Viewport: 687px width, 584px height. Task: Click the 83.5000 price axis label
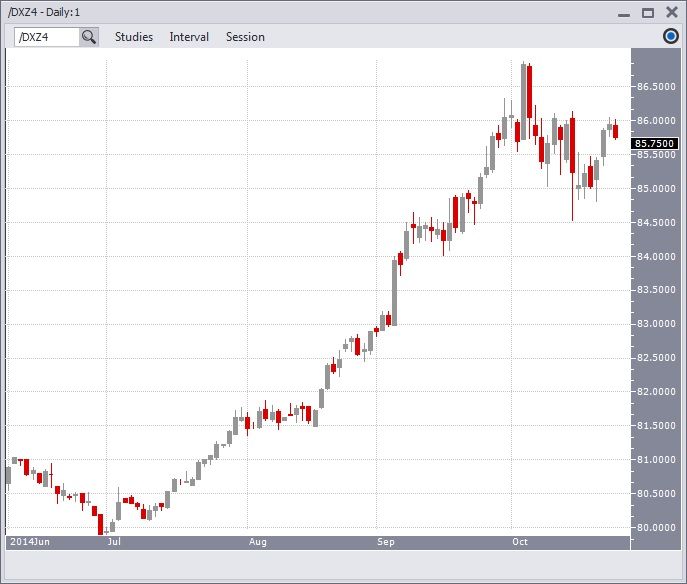point(656,290)
